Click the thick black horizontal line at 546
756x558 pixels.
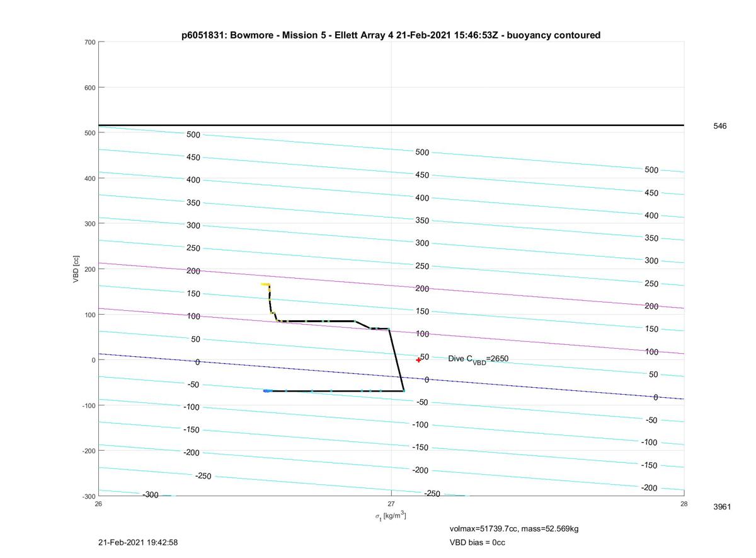[x=391, y=125]
